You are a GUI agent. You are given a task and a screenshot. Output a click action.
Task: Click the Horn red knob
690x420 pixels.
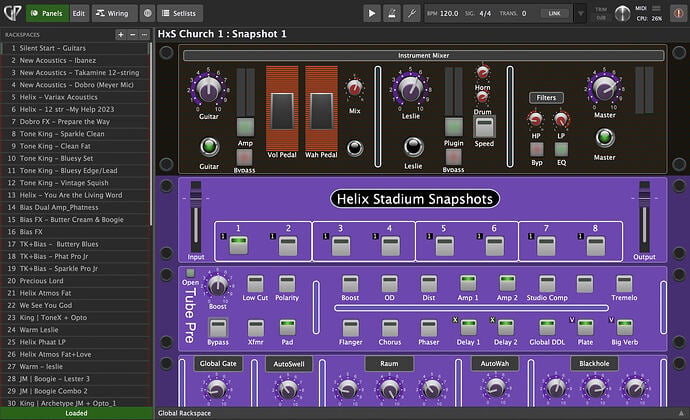tap(483, 72)
